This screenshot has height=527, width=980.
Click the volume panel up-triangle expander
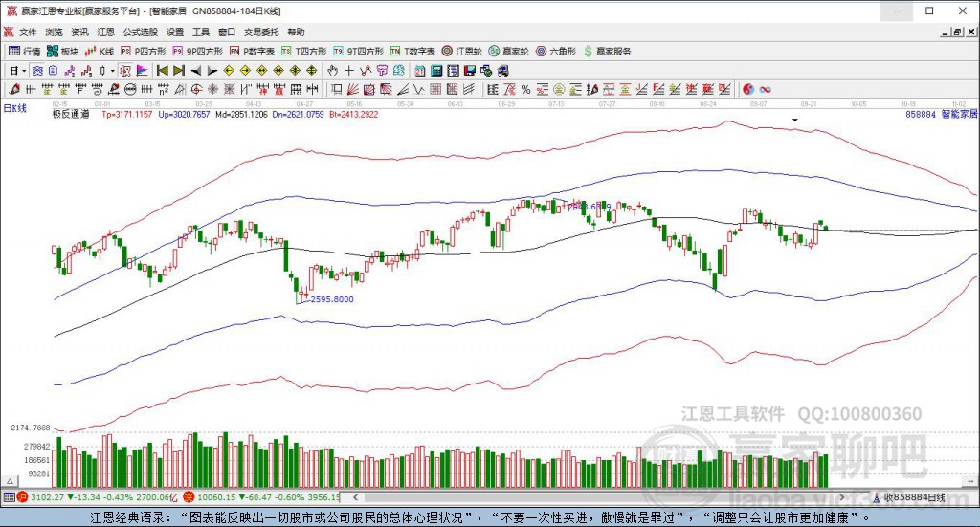(10, 481)
